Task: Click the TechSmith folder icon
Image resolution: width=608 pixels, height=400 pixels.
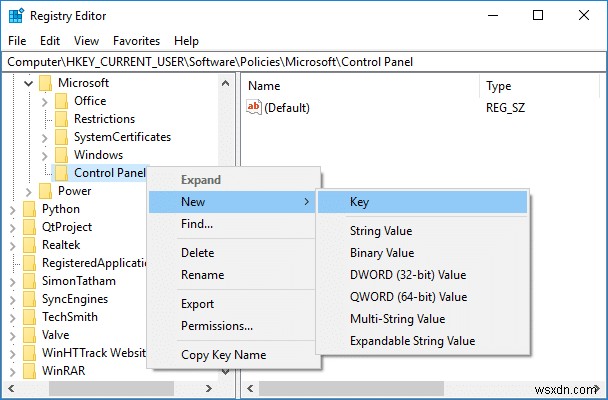Action: pos(28,317)
